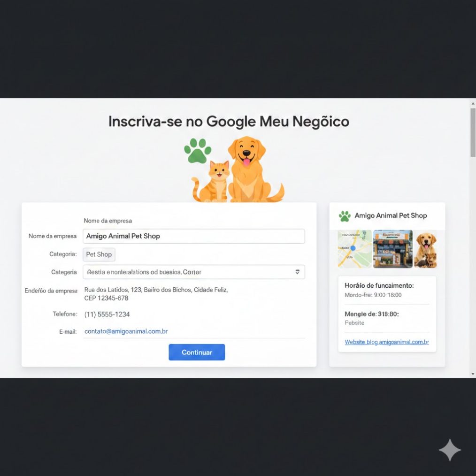
Task: Open the dog and cat photo thumbnail
Action: tap(425, 249)
